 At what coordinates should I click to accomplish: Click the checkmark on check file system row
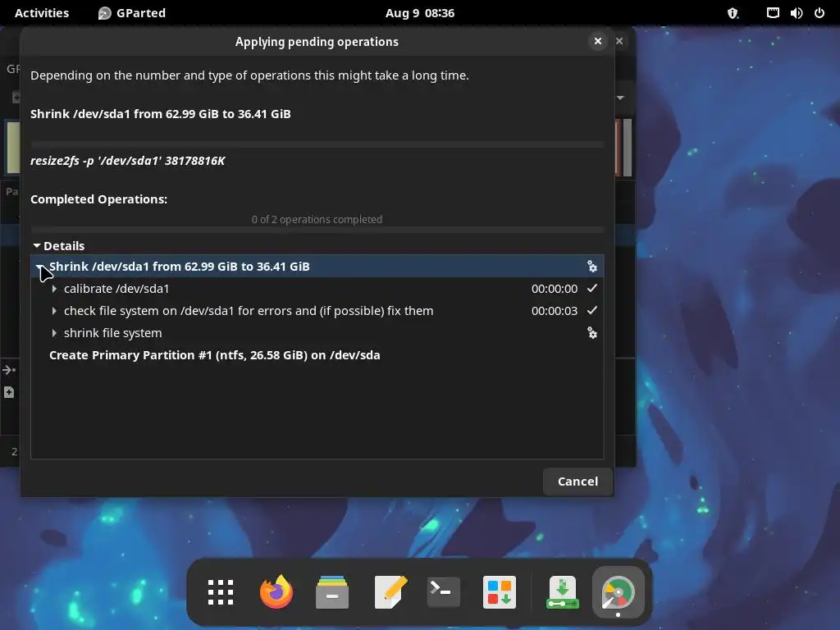(x=592, y=311)
